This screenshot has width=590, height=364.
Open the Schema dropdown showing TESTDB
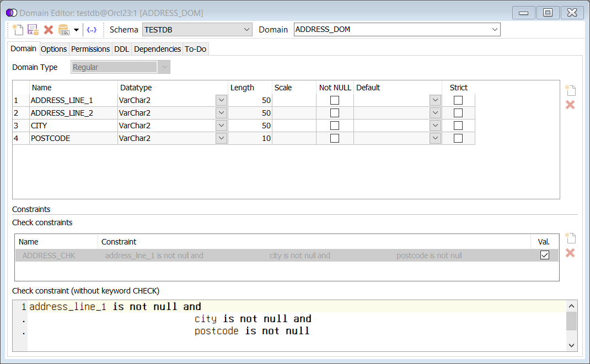[x=246, y=30]
